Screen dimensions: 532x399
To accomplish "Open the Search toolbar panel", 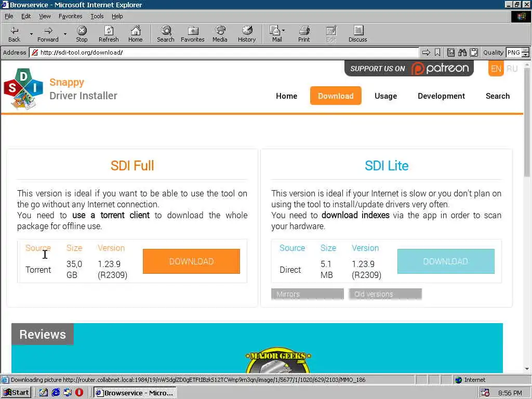I will [166, 34].
